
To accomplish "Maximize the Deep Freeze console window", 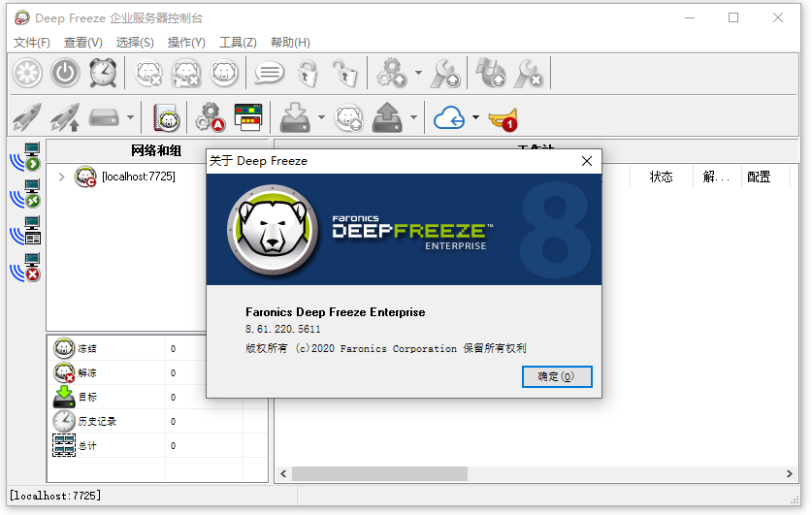I will tap(733, 17).
